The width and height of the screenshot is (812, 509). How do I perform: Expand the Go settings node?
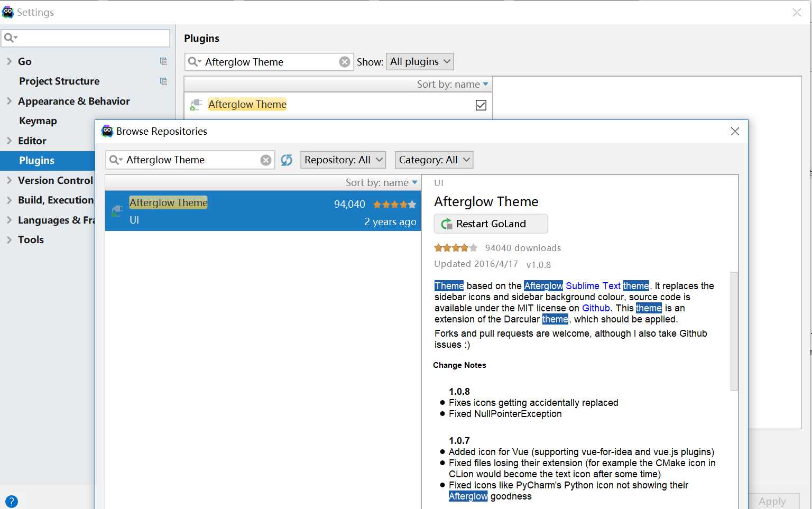coord(9,61)
